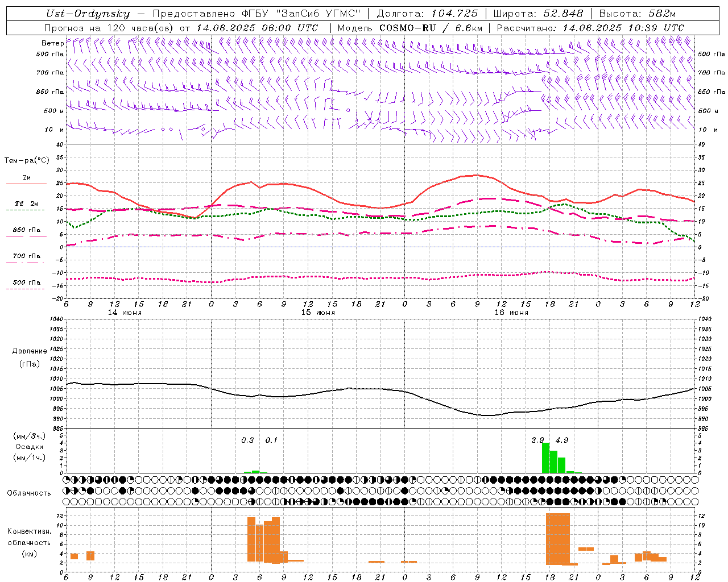This screenshot has width=728, height=582.
Task: Select the Td 2м dew point legend entry
Action: point(27,203)
